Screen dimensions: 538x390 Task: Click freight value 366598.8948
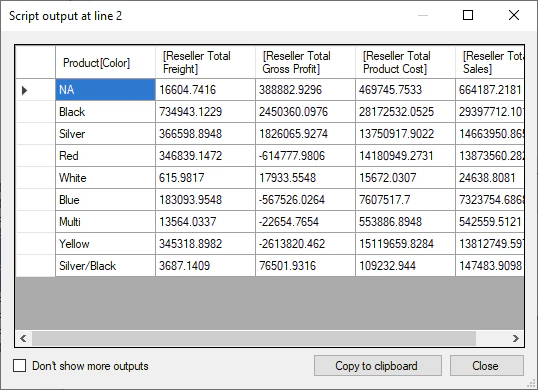205,134
